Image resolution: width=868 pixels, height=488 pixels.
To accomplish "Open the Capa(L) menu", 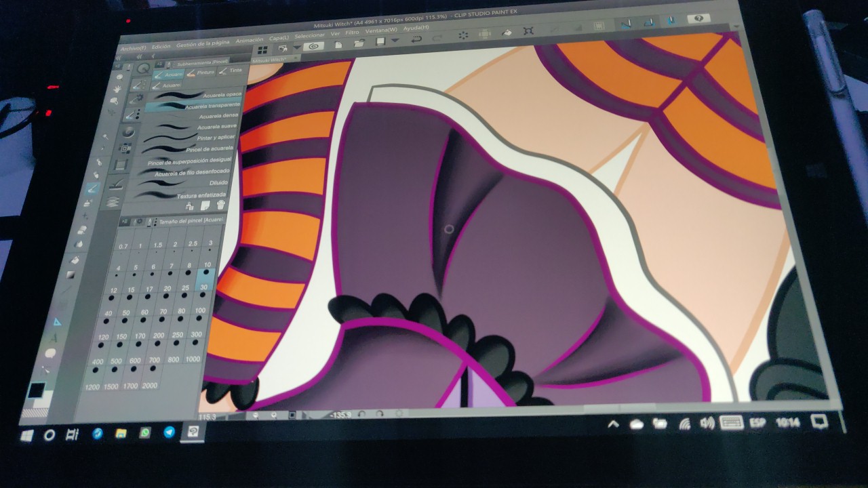I will pos(279,37).
